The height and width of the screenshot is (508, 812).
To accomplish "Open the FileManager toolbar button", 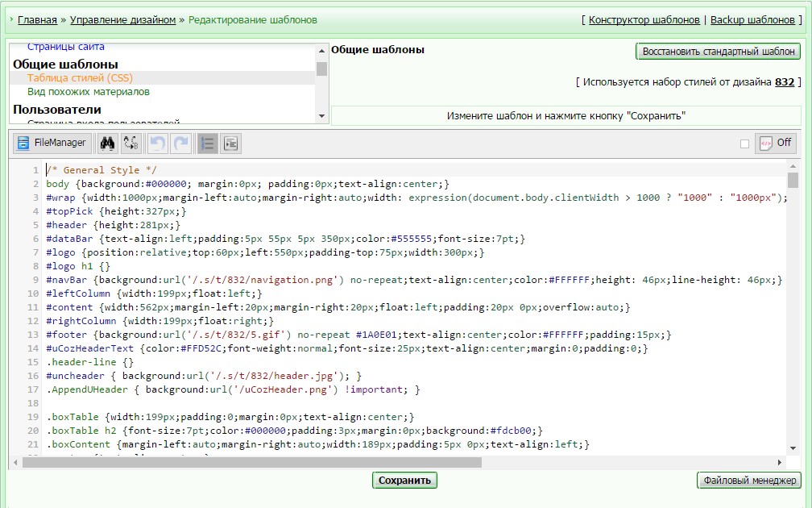I will [52, 143].
